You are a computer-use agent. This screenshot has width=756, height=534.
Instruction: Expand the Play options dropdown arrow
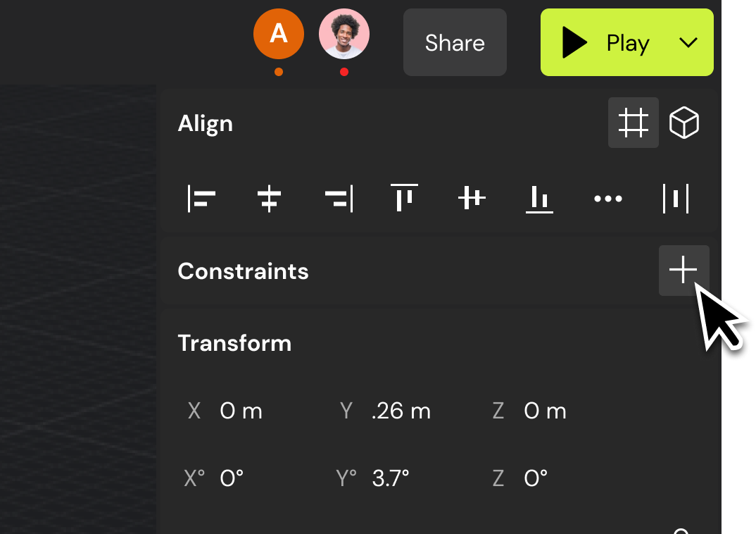click(688, 42)
